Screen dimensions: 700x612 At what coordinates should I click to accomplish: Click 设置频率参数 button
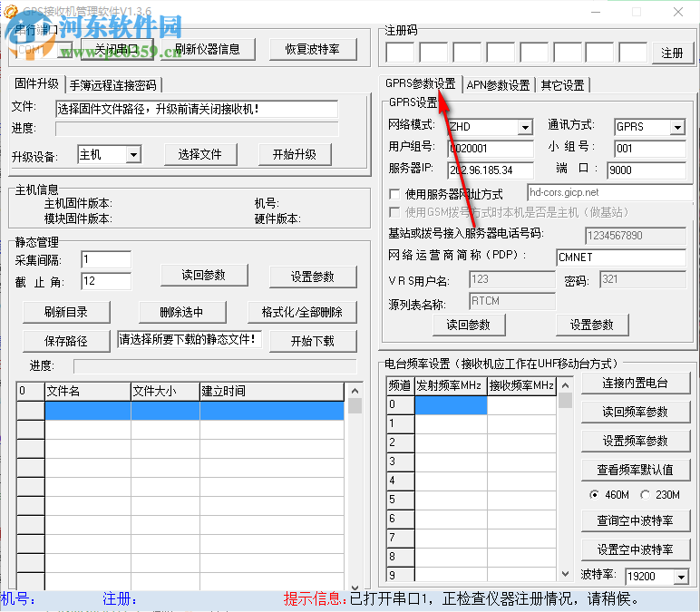(636, 441)
